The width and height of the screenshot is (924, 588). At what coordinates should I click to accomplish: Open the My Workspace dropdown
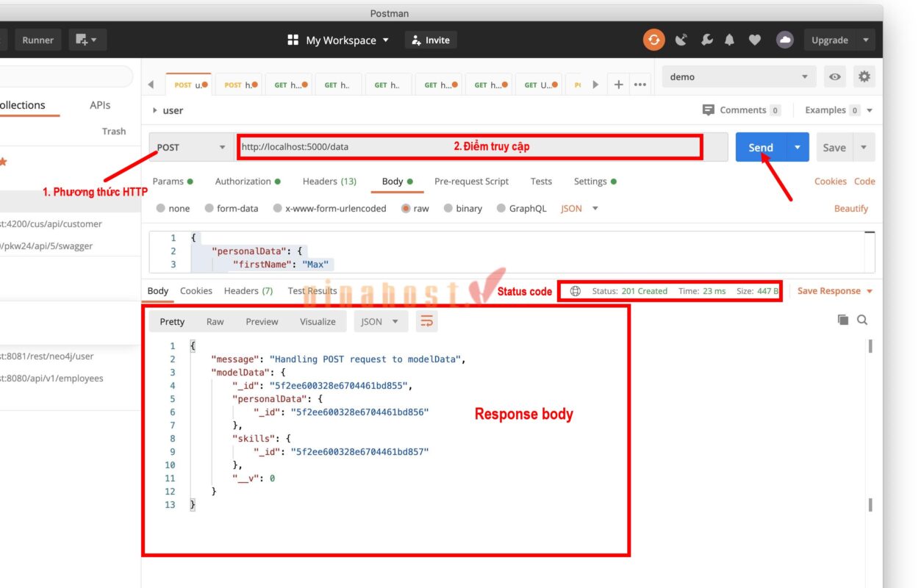(x=348, y=40)
